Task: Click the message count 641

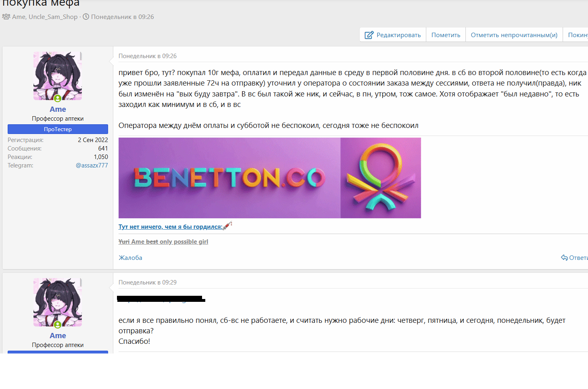Action: pos(103,148)
